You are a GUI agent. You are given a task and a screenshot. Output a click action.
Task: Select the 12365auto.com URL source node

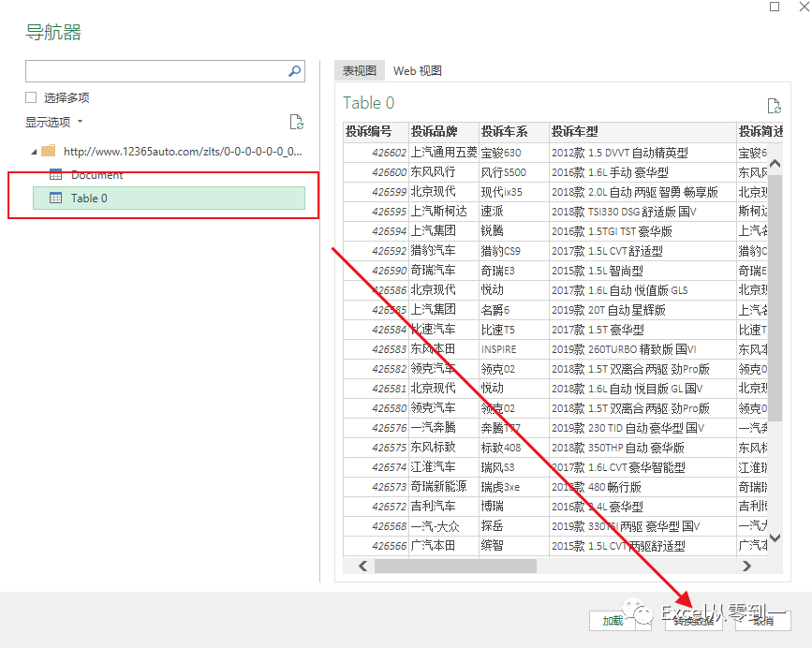click(x=183, y=151)
